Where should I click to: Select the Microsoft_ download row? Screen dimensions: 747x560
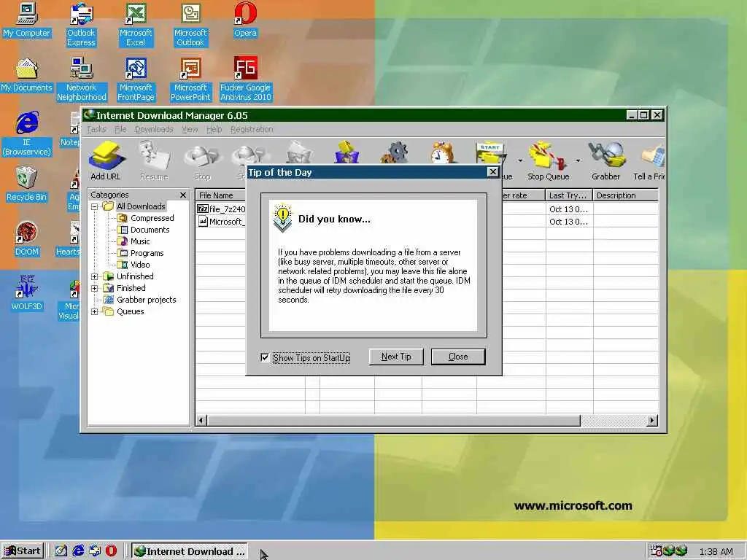[x=222, y=222]
